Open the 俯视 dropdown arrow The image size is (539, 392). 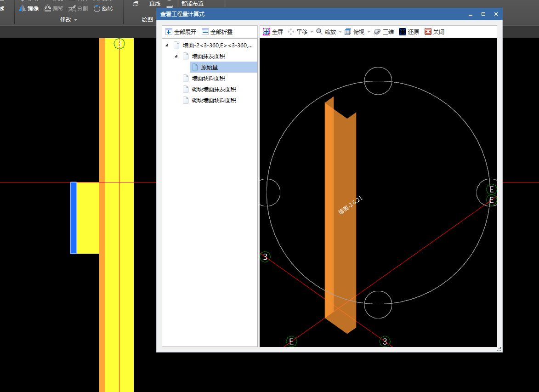369,32
